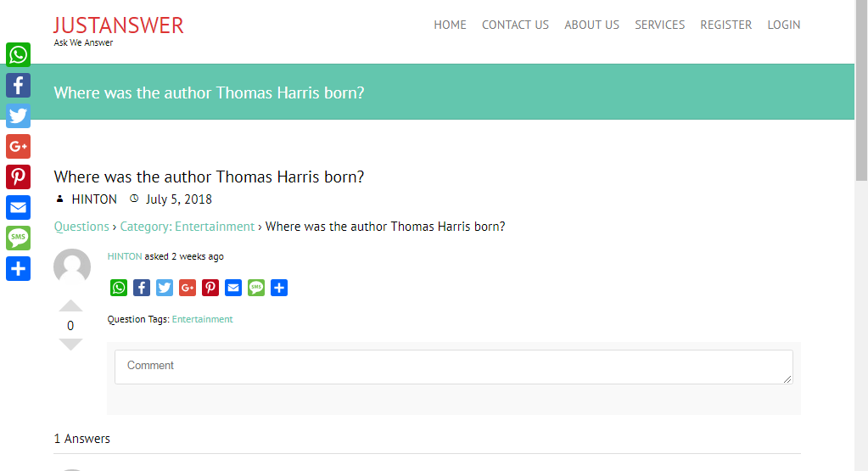The image size is (868, 471).
Task: Click the Facebook icon in the floating sidebar
Action: (18, 86)
